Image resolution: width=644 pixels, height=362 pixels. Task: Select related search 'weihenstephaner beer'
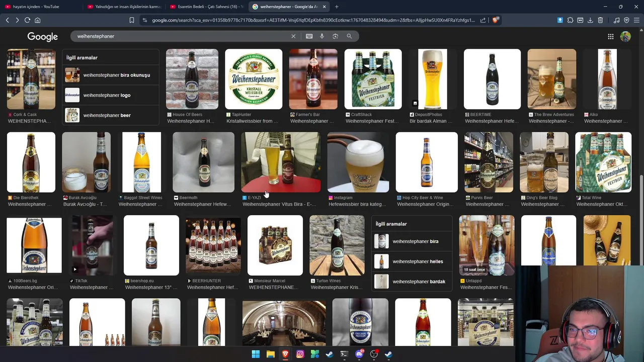coord(111,115)
